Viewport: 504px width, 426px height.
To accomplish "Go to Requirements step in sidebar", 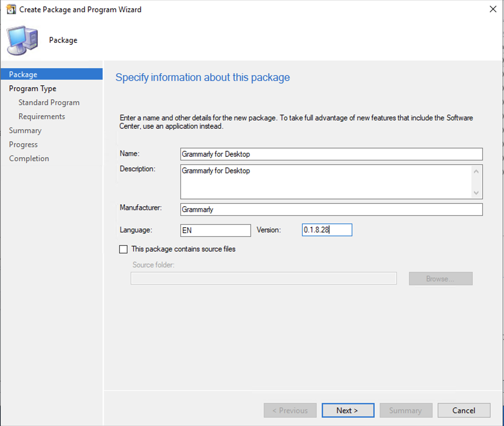I will 42,117.
